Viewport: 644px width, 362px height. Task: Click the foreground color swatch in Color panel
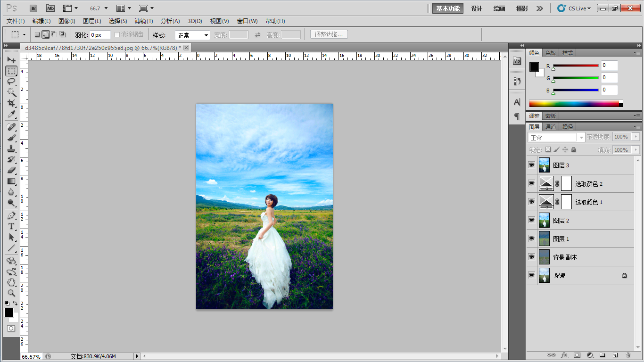[x=534, y=67]
